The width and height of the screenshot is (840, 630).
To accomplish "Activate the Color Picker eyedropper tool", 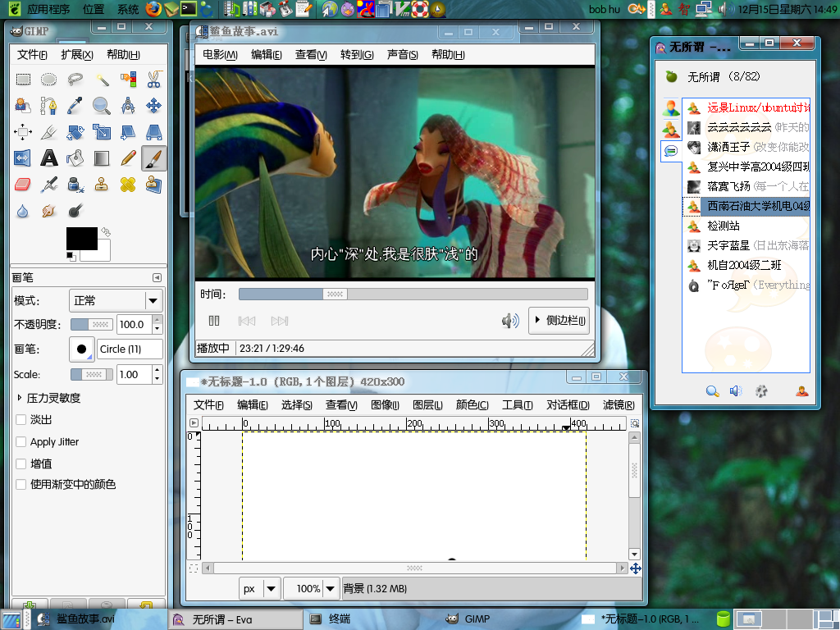I will 75,106.
